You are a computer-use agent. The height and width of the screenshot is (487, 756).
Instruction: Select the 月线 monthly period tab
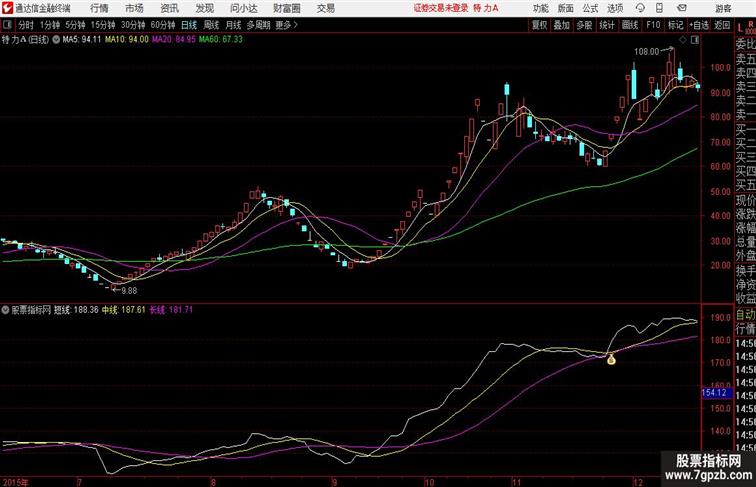click(x=233, y=25)
